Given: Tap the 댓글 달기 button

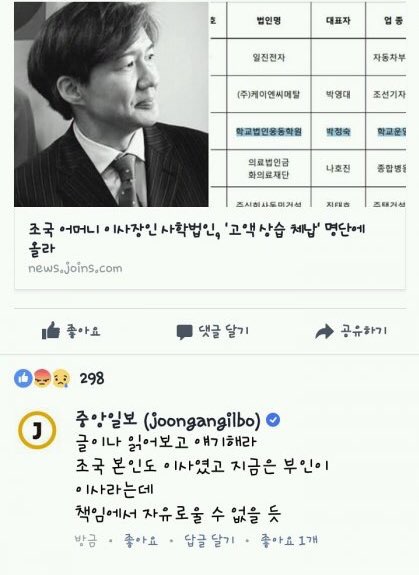Looking at the screenshot, I should (213, 332).
